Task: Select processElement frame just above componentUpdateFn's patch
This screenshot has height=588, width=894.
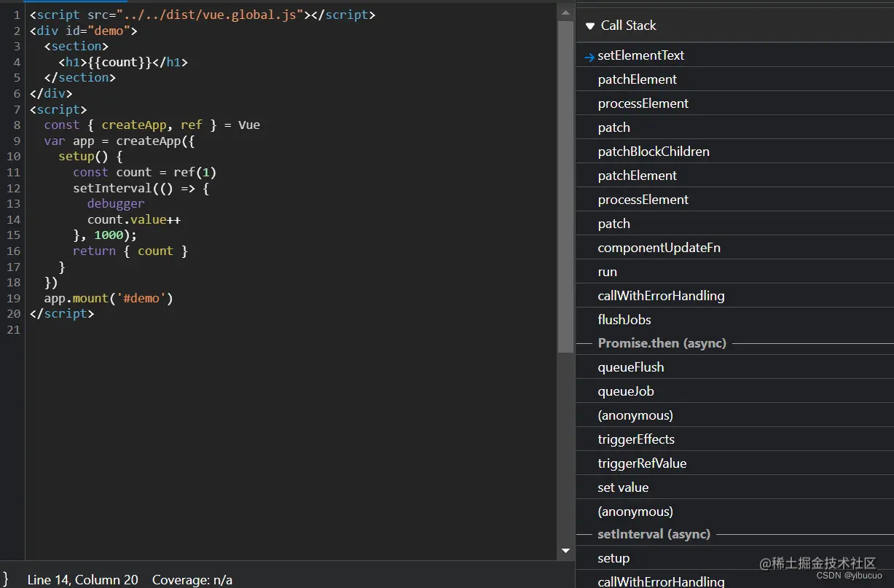Action: click(735, 200)
